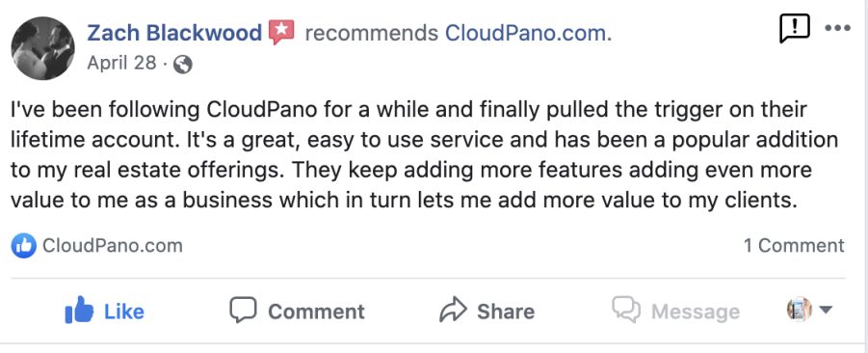The width and height of the screenshot is (868, 353).
Task: Expand the dropdown arrow next to small avatar
Action: (x=826, y=310)
